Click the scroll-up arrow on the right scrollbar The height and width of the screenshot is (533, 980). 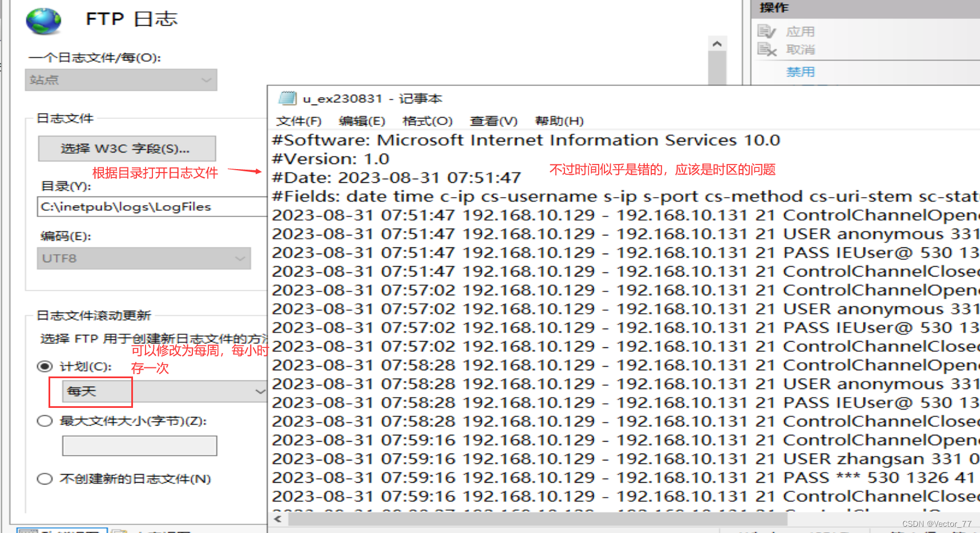click(x=717, y=43)
